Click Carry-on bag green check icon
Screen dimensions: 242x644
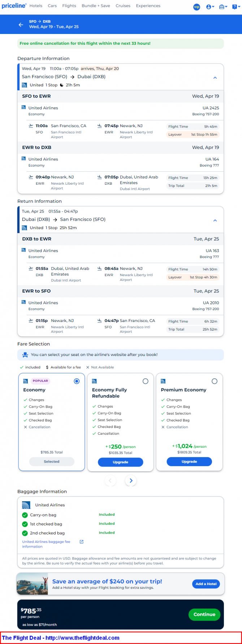(25, 515)
